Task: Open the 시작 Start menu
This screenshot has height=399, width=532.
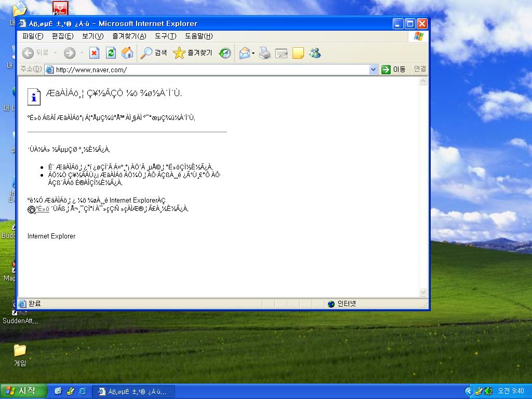Action: coord(23,391)
